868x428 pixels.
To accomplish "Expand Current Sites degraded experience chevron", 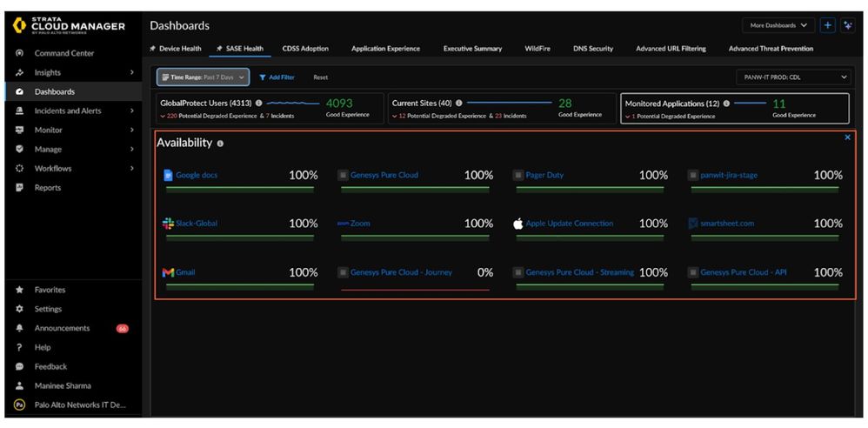I will click(x=395, y=117).
